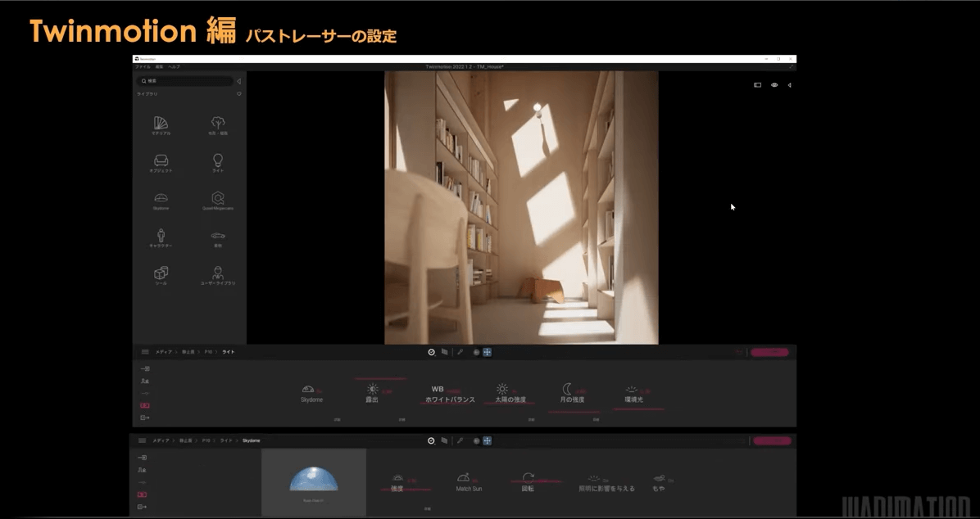Image resolution: width=980 pixels, height=519 pixels.
Task: Expand 詳細 (more) under Skydome 強度
Action: click(428, 509)
